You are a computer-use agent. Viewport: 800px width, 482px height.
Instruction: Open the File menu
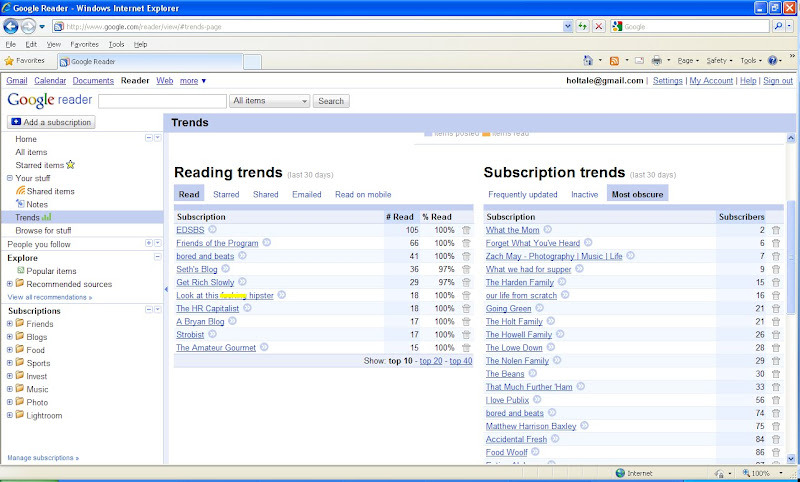coord(10,44)
